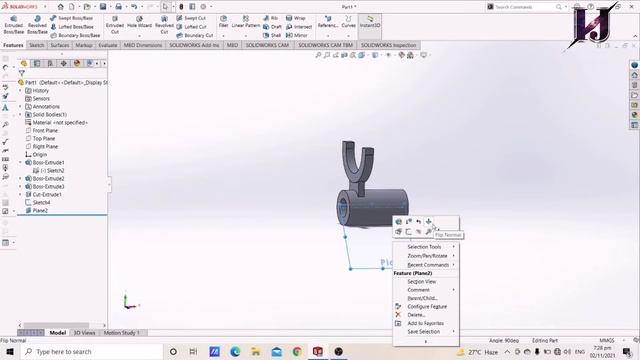Open the Linear Pattern dropdown arrow
Screen dimensions: 640x360
246,36
